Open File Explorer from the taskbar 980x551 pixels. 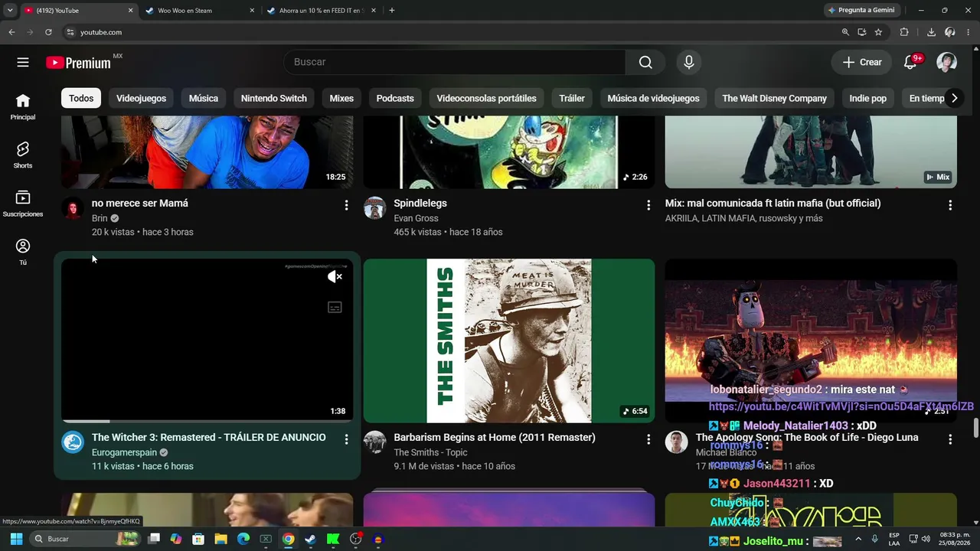tap(220, 539)
